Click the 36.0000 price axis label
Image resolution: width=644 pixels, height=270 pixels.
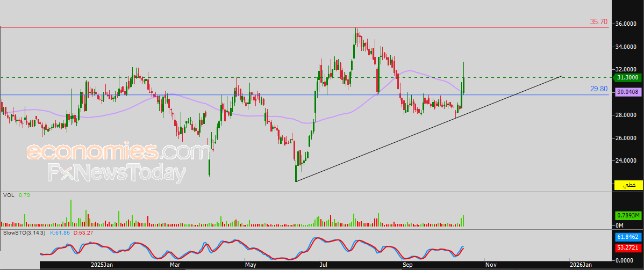pyautogui.click(x=626, y=24)
